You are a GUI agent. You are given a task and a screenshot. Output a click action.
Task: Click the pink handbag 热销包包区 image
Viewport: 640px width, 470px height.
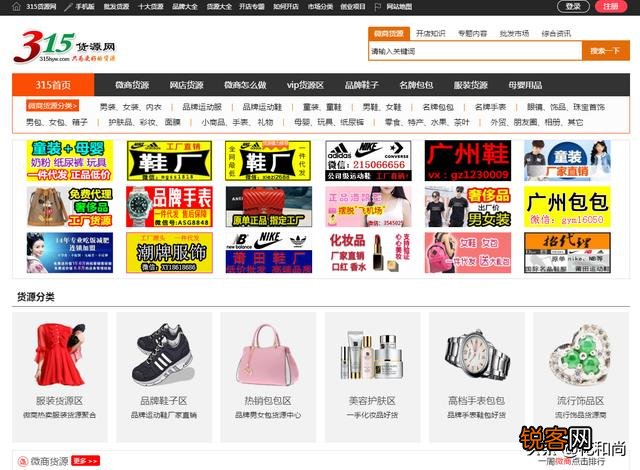click(x=268, y=355)
